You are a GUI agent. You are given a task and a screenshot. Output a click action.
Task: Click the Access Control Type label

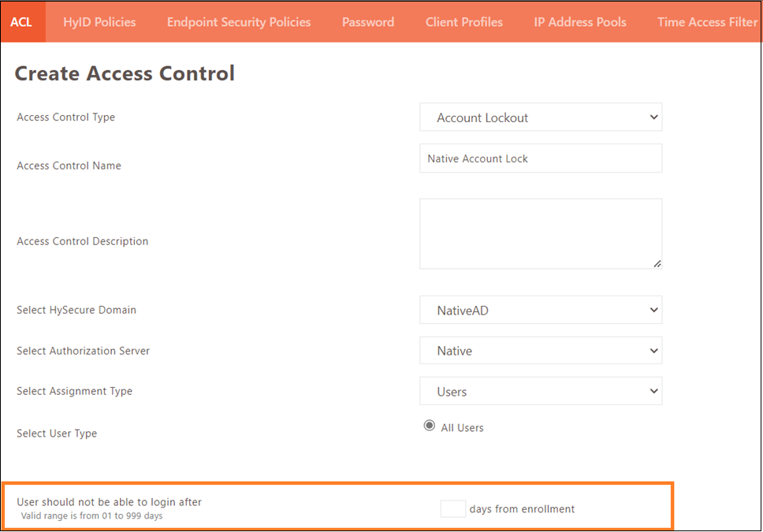click(65, 117)
